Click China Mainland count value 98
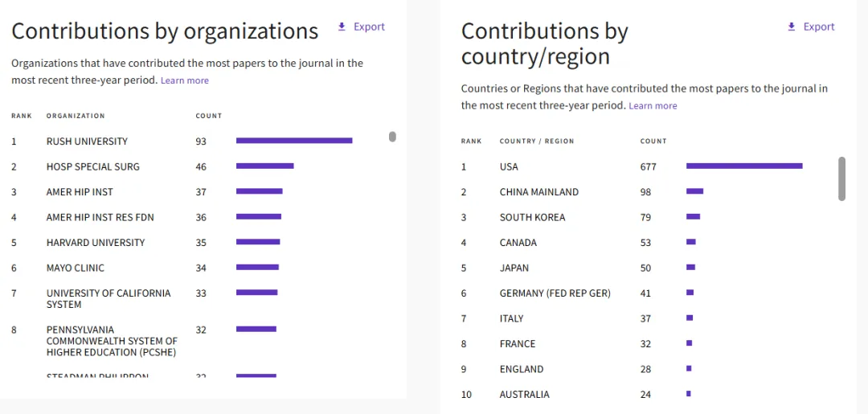Image resolution: width=868 pixels, height=414 pixels. point(645,192)
